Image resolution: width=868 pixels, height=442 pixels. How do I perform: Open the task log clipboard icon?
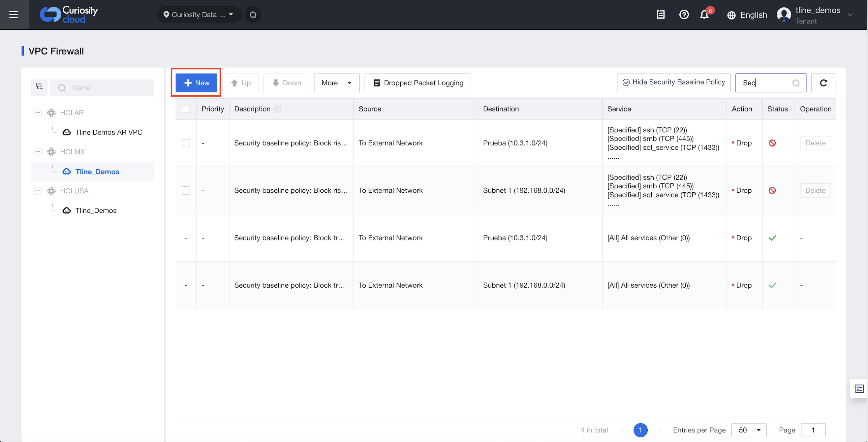point(661,15)
